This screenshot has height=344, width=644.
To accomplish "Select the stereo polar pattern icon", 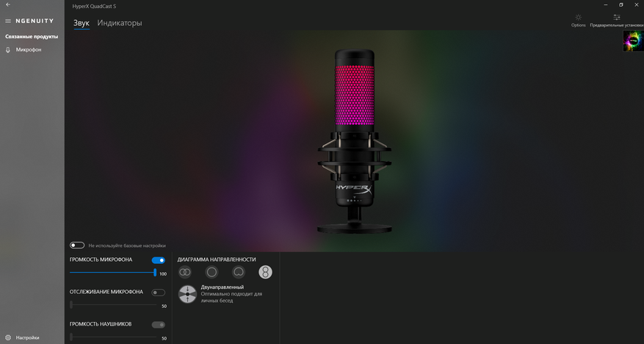I will [185, 272].
